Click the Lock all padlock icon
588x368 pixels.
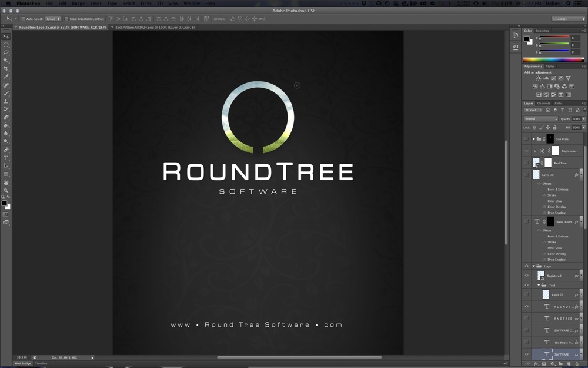tap(554, 127)
